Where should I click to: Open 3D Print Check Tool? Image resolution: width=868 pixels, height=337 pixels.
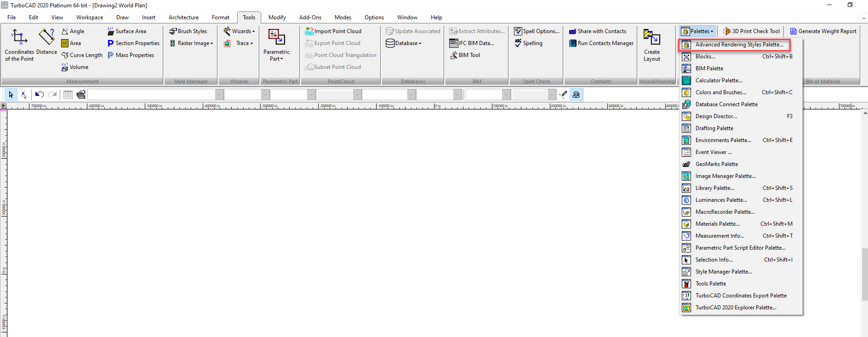coord(751,31)
